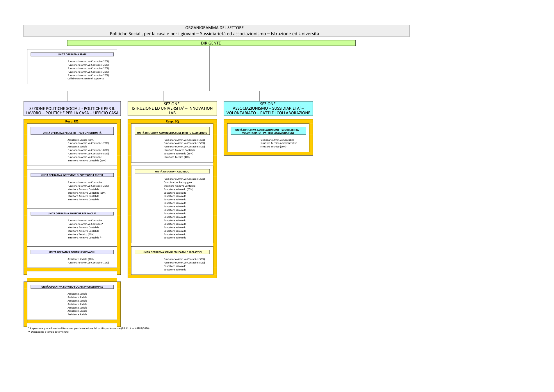Image resolution: width=554 pixels, height=392 pixels.
Task: Select Istruttore Tecnico Amministrativo entry
Action: point(278,143)
